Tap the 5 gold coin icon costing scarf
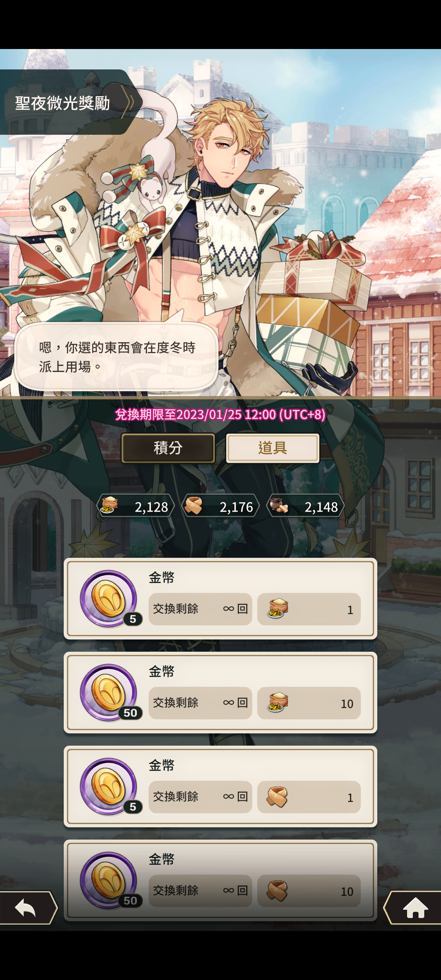 coord(109,786)
